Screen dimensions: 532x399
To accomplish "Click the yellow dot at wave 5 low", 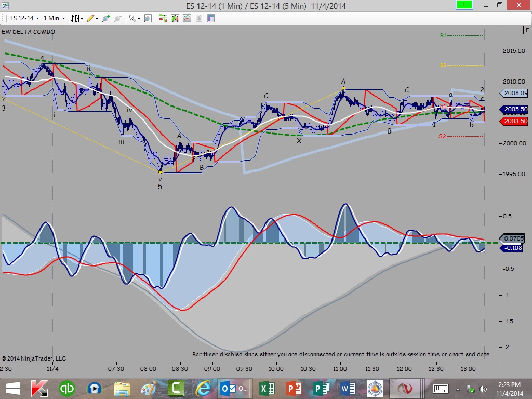I will [x=161, y=172].
